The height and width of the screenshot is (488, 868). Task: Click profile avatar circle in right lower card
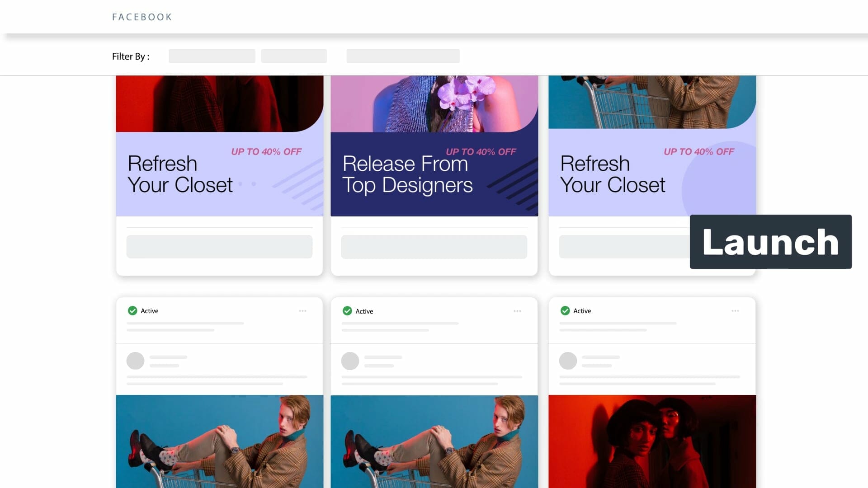coord(568,361)
